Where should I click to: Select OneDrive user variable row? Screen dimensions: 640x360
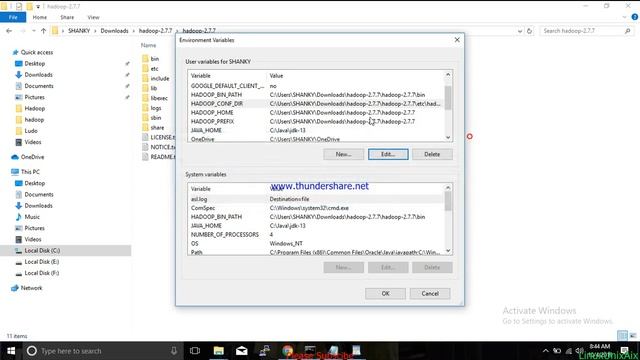point(316,139)
